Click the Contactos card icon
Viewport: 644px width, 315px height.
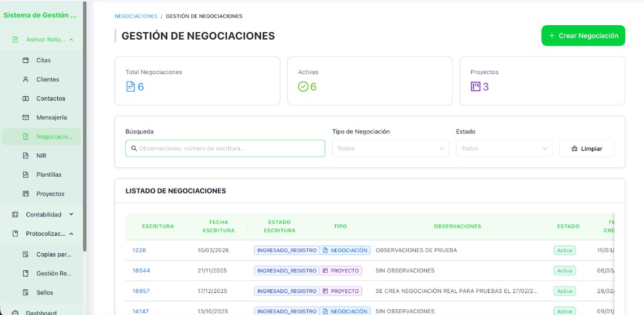tap(25, 99)
